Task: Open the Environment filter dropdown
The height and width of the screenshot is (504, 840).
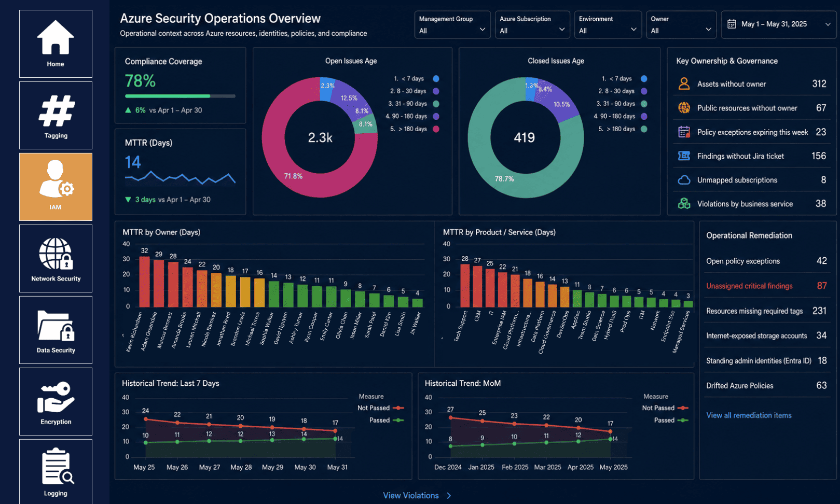Action: (608, 25)
